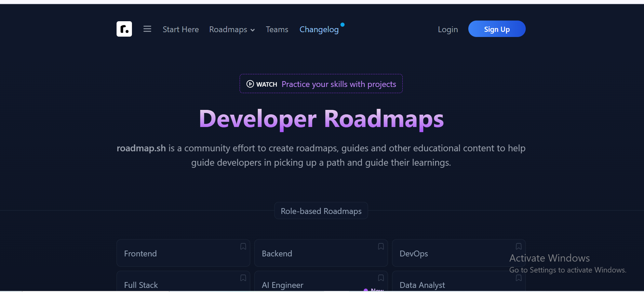644x292 pixels.
Task: Open the AI Engineer roadmap card
Action: [321, 281]
